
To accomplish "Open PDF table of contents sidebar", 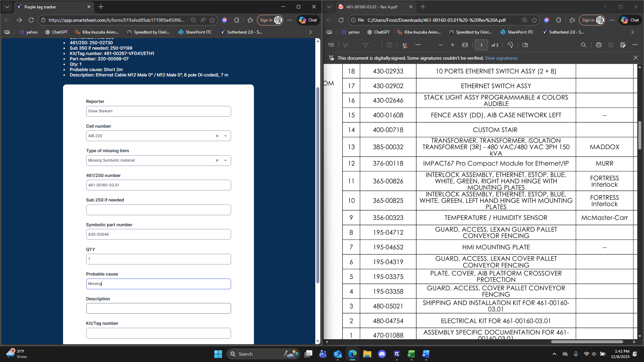I will (331, 45).
